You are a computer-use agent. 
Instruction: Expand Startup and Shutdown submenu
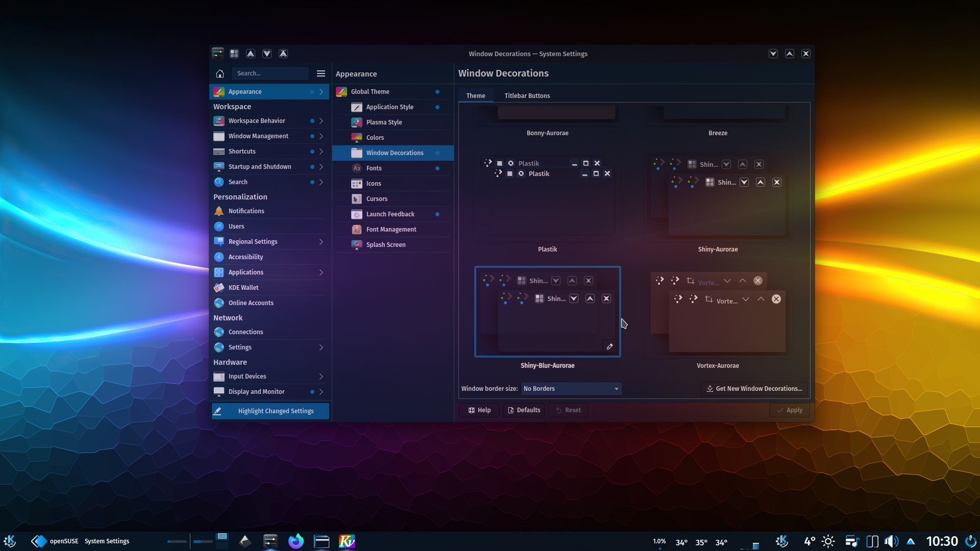321,167
